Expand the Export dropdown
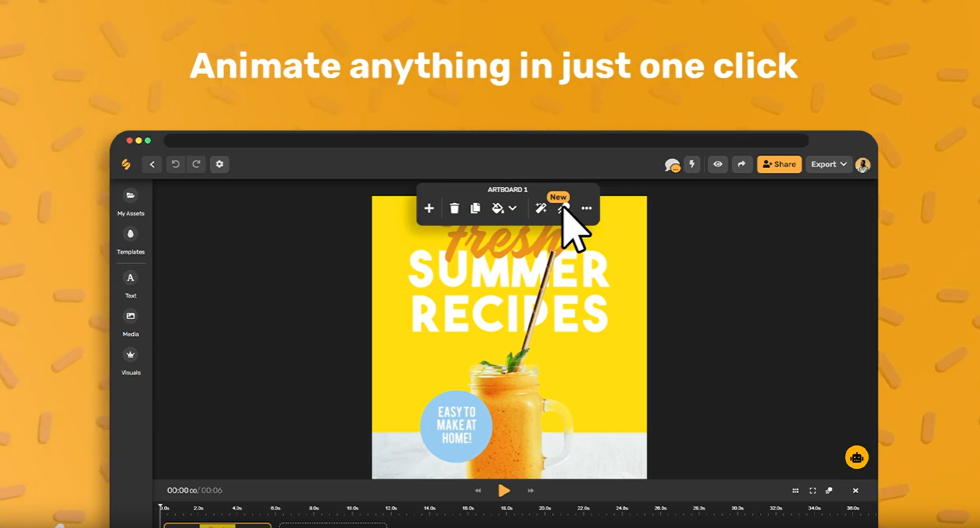Viewport: 980px width, 528px height. point(828,164)
